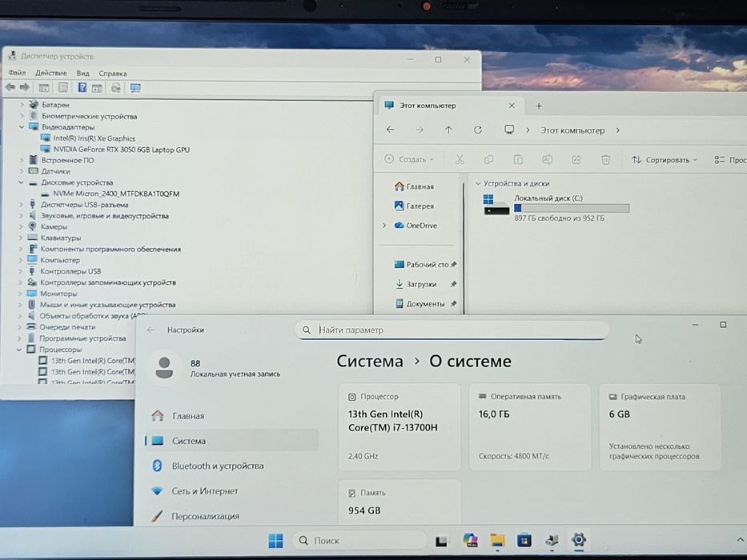Open Справка menu in Device Manager
This screenshot has width=747, height=560.
[112, 74]
